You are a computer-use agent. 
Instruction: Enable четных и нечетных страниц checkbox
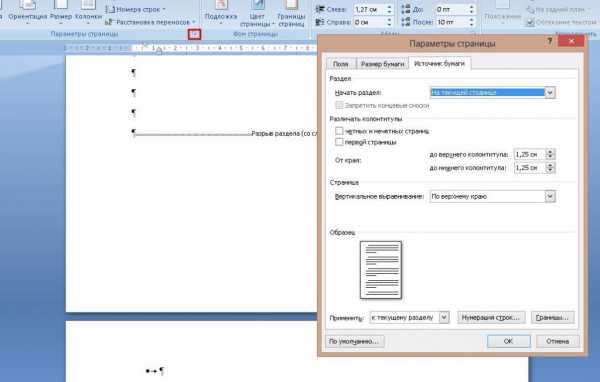(x=339, y=131)
